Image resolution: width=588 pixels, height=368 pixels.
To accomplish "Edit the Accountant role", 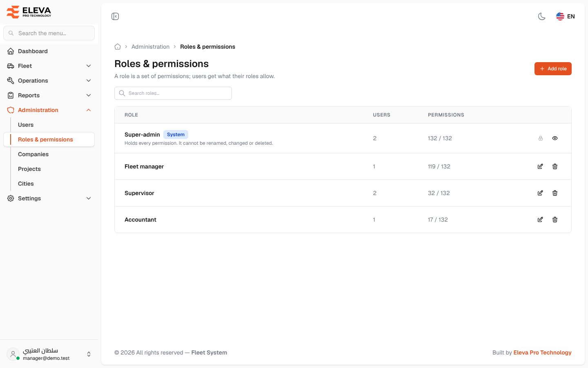I will 540,220.
